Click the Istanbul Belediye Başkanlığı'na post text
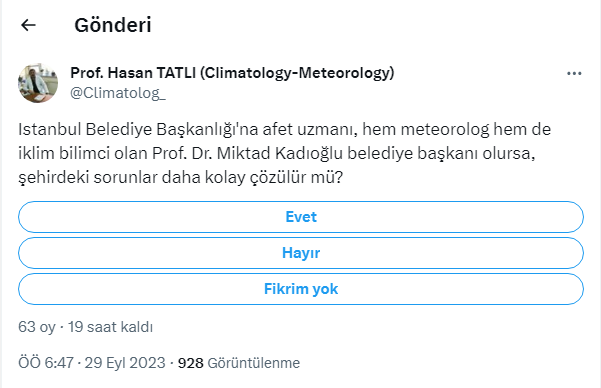The width and height of the screenshot is (601, 388). point(138,130)
